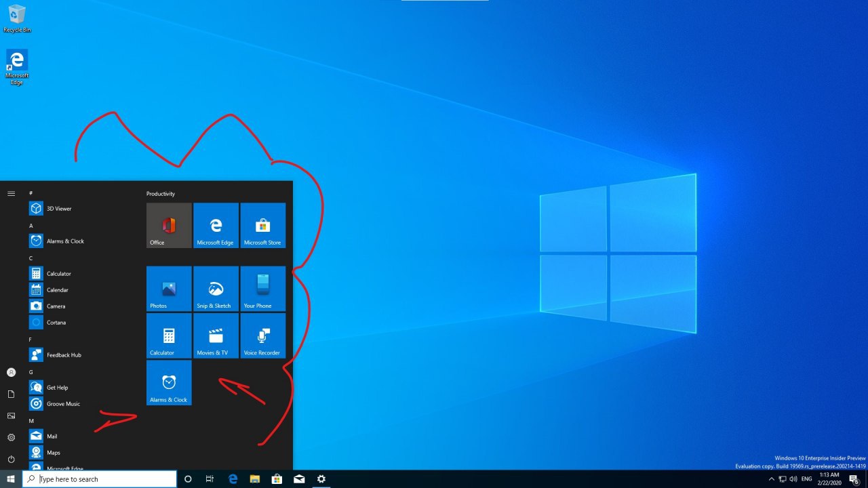Viewport: 868px width, 488px height.
Task: Launch the Camera app
Action: (x=81, y=306)
